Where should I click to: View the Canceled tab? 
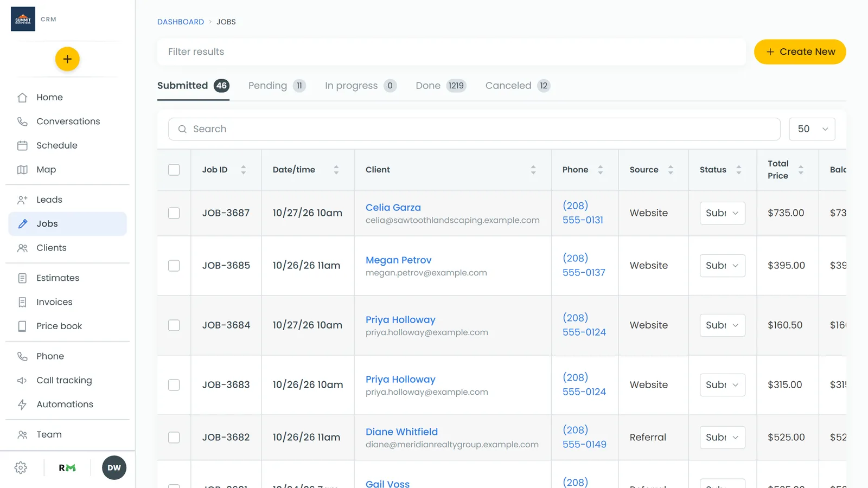[x=518, y=86]
